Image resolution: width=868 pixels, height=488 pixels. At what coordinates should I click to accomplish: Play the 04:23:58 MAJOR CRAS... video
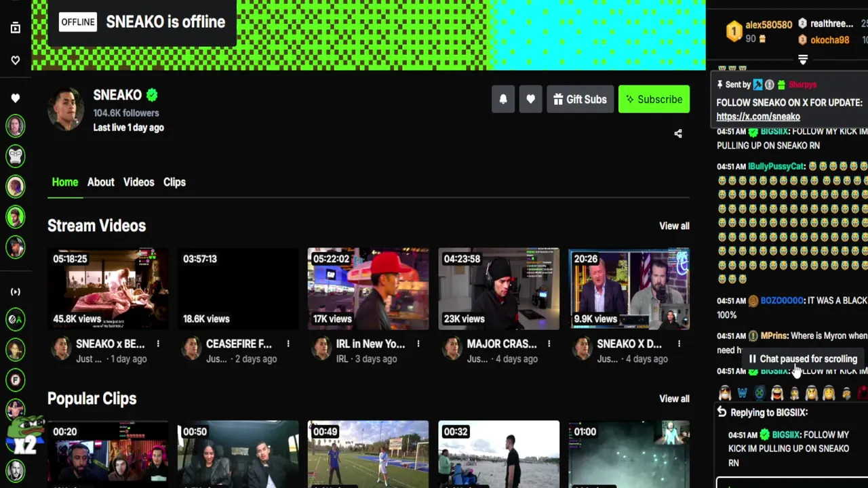pyautogui.click(x=498, y=289)
